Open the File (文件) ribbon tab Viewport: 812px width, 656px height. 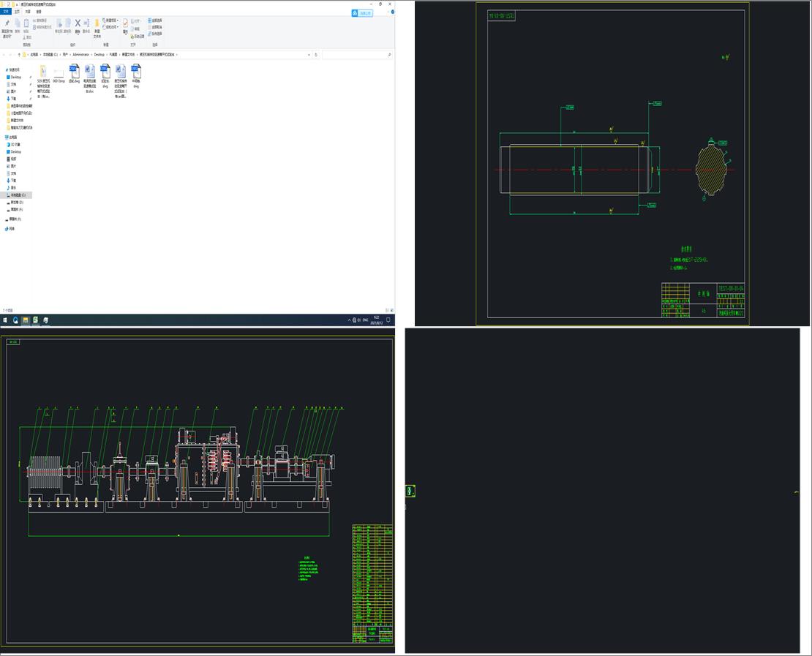tap(6, 12)
